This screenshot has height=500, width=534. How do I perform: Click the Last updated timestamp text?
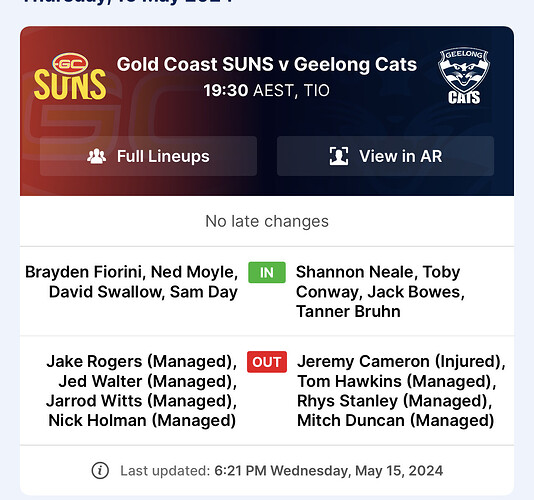click(x=281, y=471)
